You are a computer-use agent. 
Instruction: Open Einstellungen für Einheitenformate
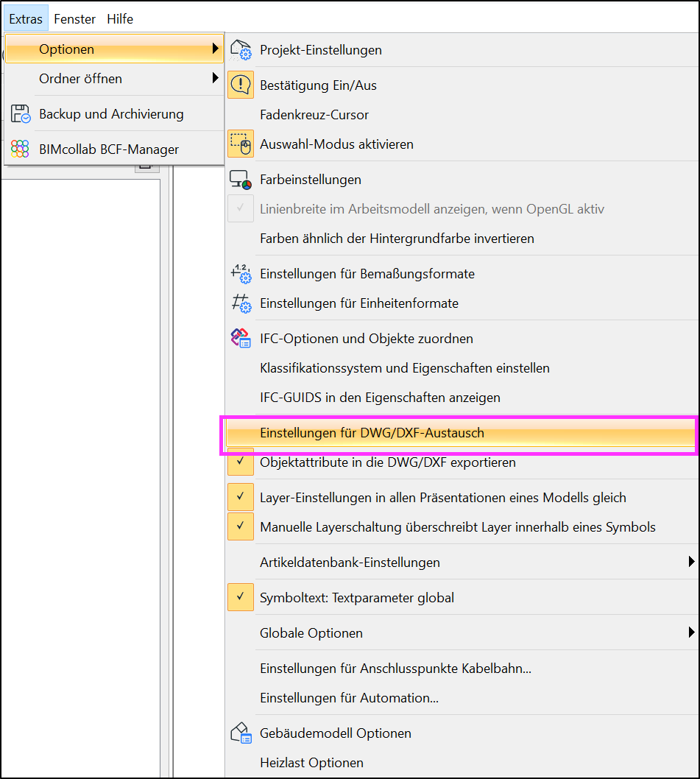(462, 303)
